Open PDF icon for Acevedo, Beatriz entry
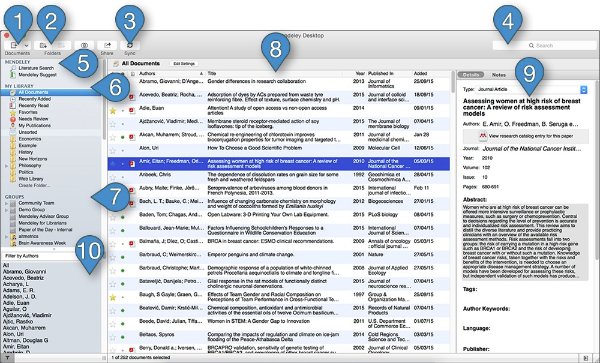The height and width of the screenshot is (363, 600). coord(132,97)
